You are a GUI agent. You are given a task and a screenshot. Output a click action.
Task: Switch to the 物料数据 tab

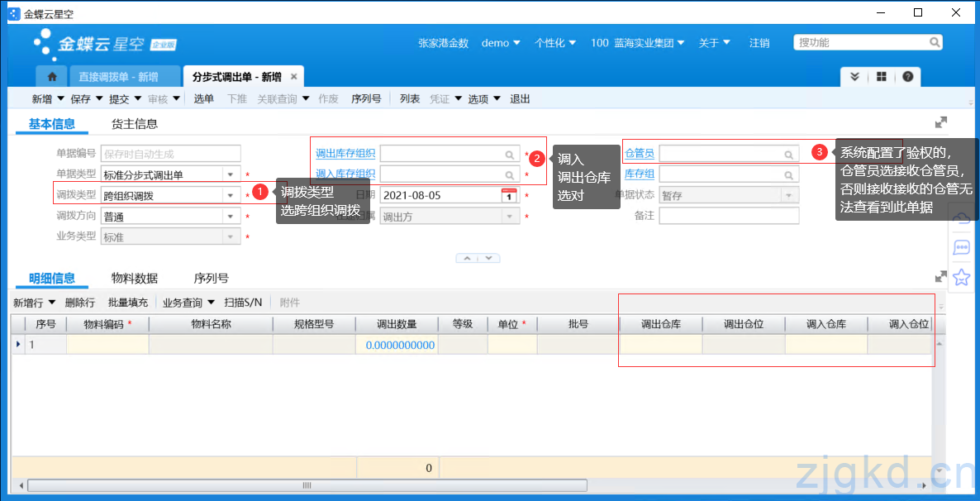point(135,279)
